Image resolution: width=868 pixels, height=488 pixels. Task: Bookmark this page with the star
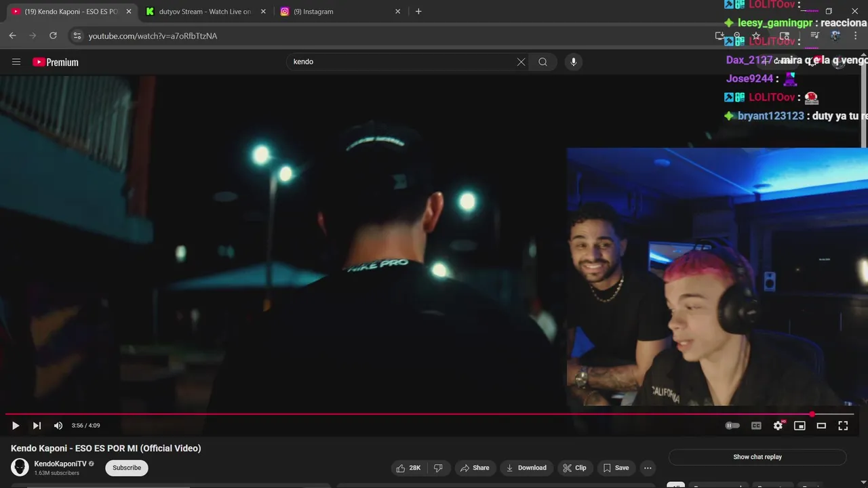pyautogui.click(x=756, y=36)
